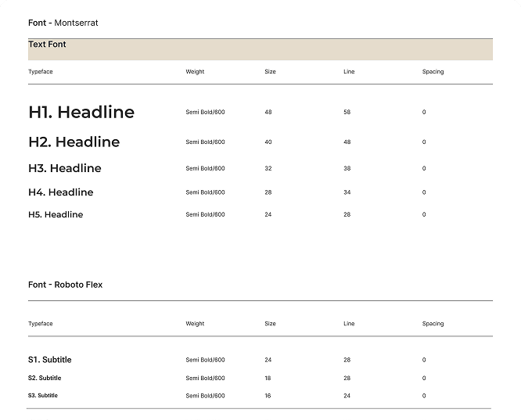The height and width of the screenshot is (420, 521).
Task: Click 'Typeface' column header in Roboto Flex table
Action: coord(41,323)
